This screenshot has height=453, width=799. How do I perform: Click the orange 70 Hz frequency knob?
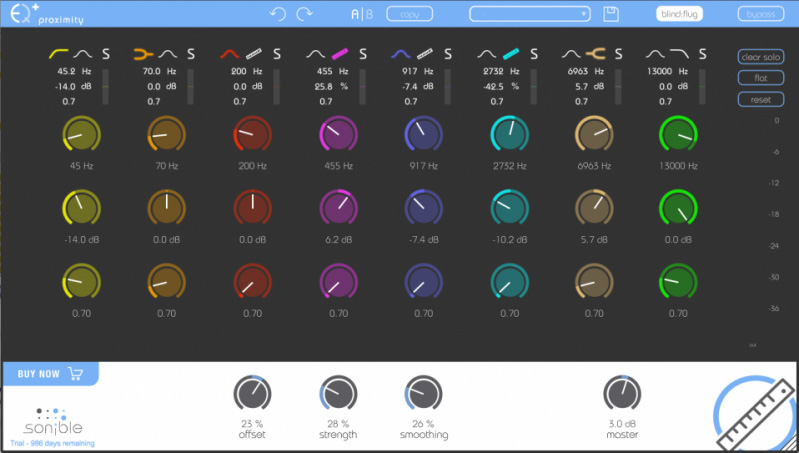coord(167,135)
